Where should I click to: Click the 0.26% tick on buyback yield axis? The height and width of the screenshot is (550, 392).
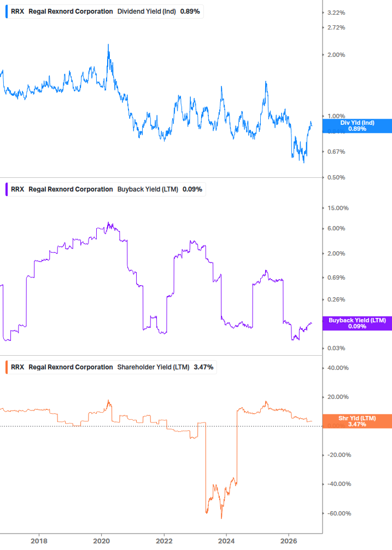pos(336,299)
